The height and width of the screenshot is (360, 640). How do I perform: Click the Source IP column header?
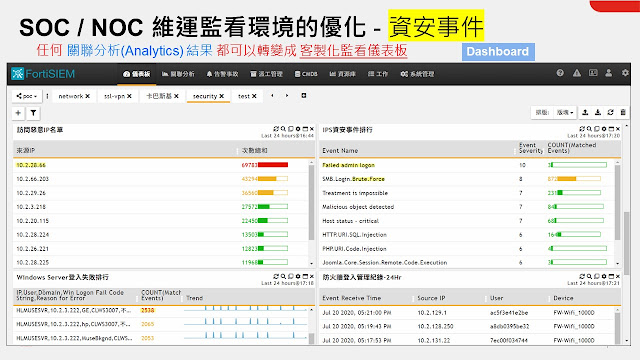pos(431,298)
